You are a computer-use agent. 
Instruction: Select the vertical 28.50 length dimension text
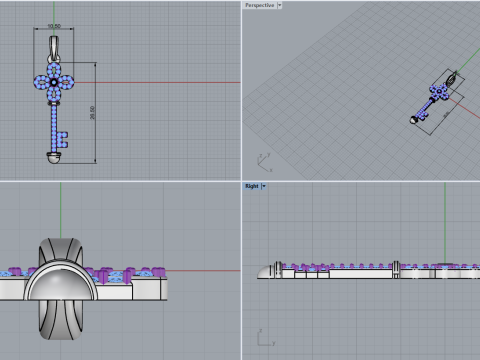tap(92, 113)
